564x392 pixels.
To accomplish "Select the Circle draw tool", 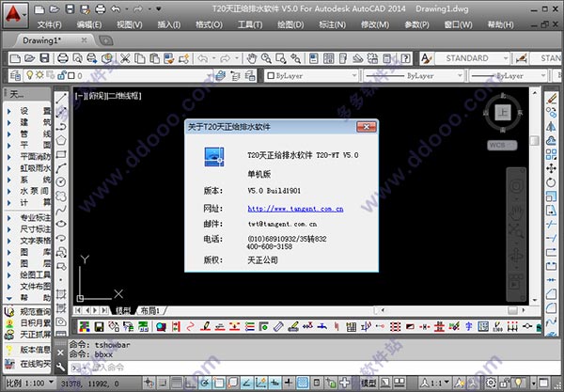I will tap(61, 181).
